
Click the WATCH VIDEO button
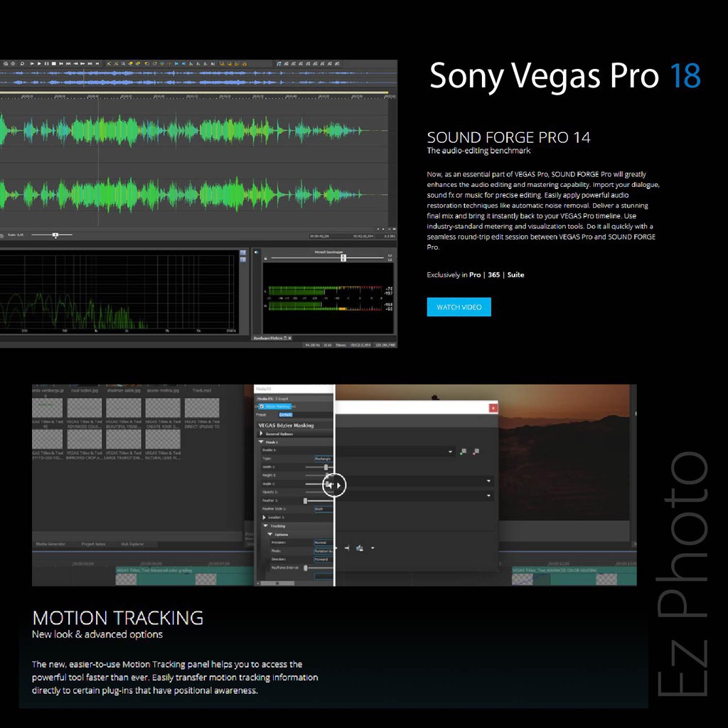point(459,307)
